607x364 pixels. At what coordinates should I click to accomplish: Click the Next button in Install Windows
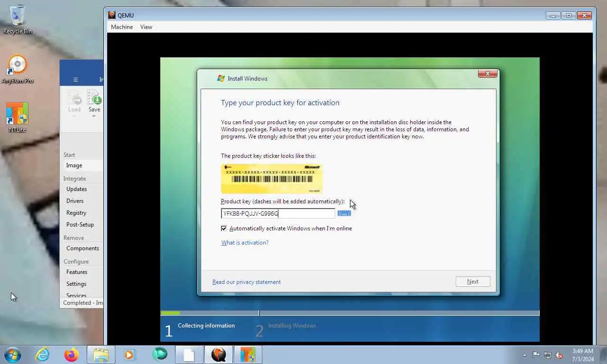[x=473, y=282]
